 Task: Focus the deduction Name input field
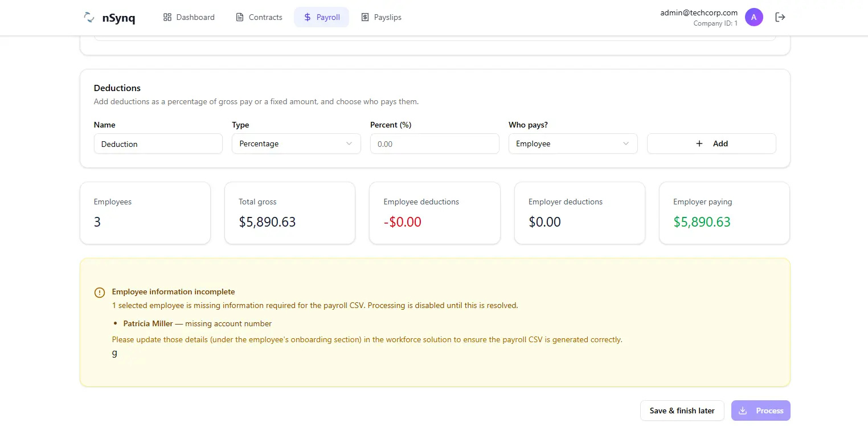158,144
